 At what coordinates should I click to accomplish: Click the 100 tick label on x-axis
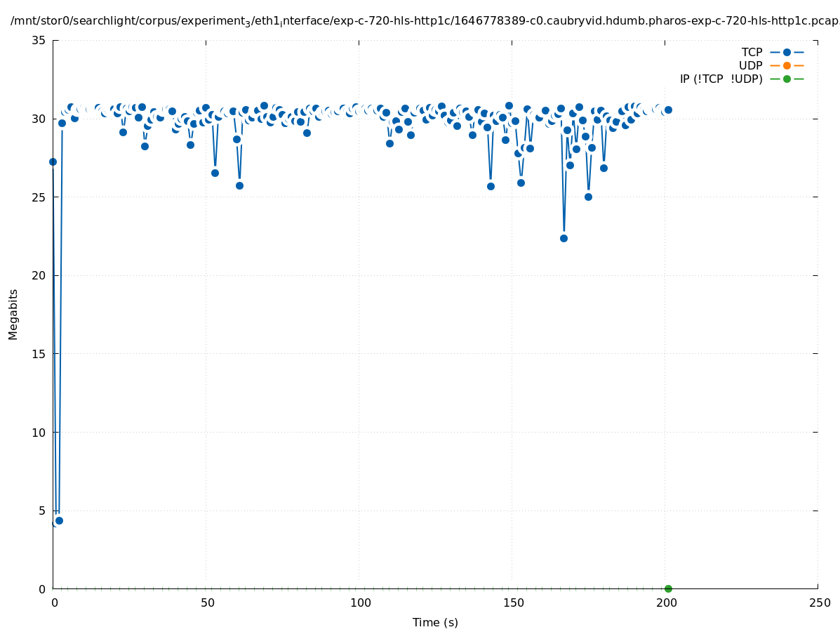click(360, 603)
